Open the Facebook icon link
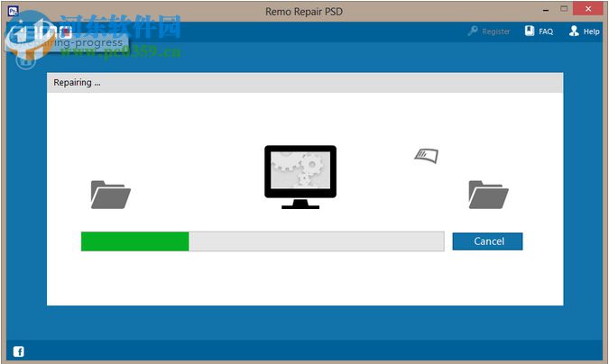 tap(18, 351)
